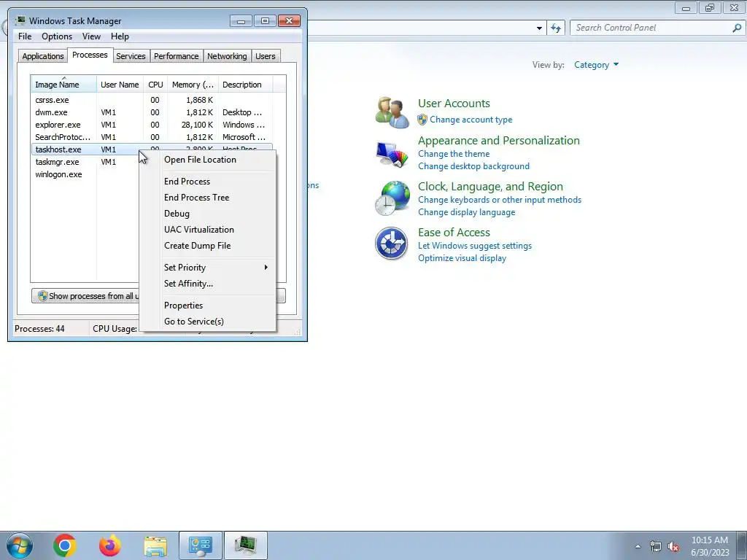Sort processes by Memory column

pos(193,85)
